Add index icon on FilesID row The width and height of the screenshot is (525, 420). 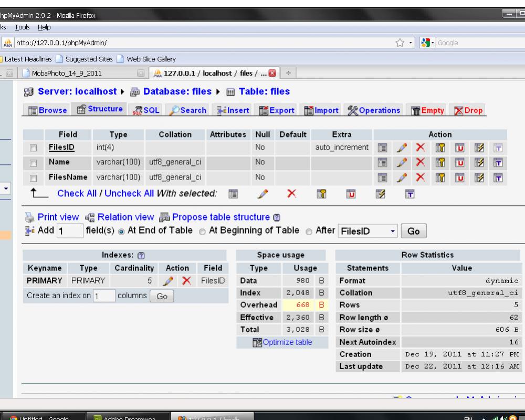[479, 148]
